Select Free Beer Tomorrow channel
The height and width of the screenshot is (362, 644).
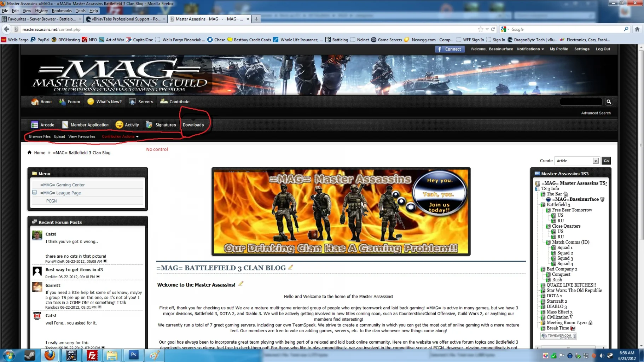tap(572, 210)
